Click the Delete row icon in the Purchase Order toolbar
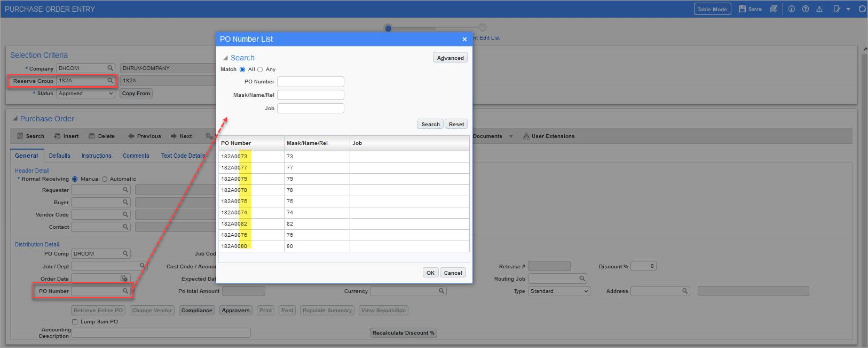868x348 pixels. (x=92, y=136)
